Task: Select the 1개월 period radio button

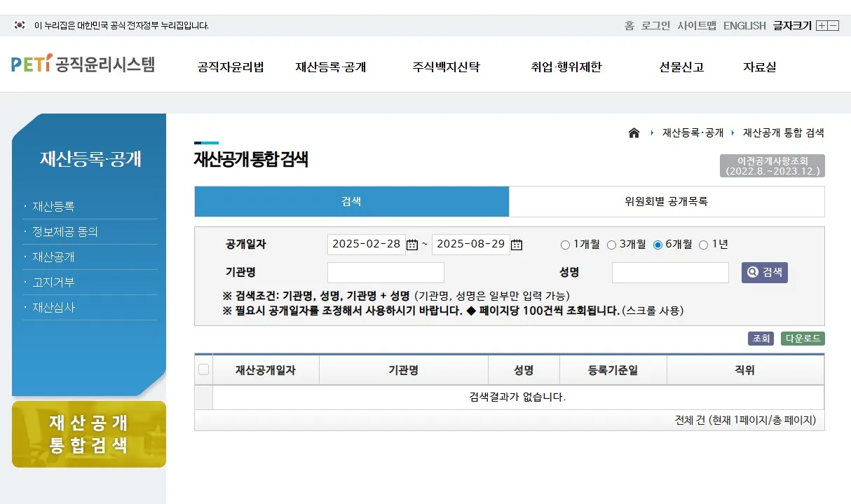Action: click(x=565, y=244)
